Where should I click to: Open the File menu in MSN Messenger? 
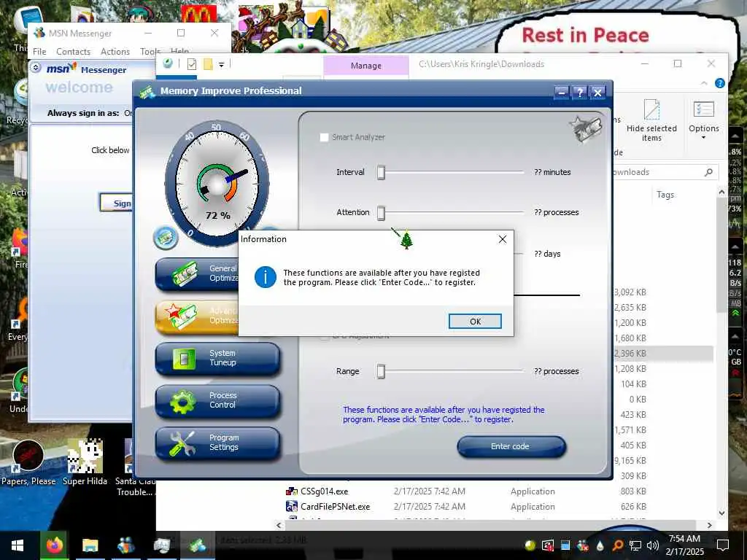pyautogui.click(x=39, y=52)
